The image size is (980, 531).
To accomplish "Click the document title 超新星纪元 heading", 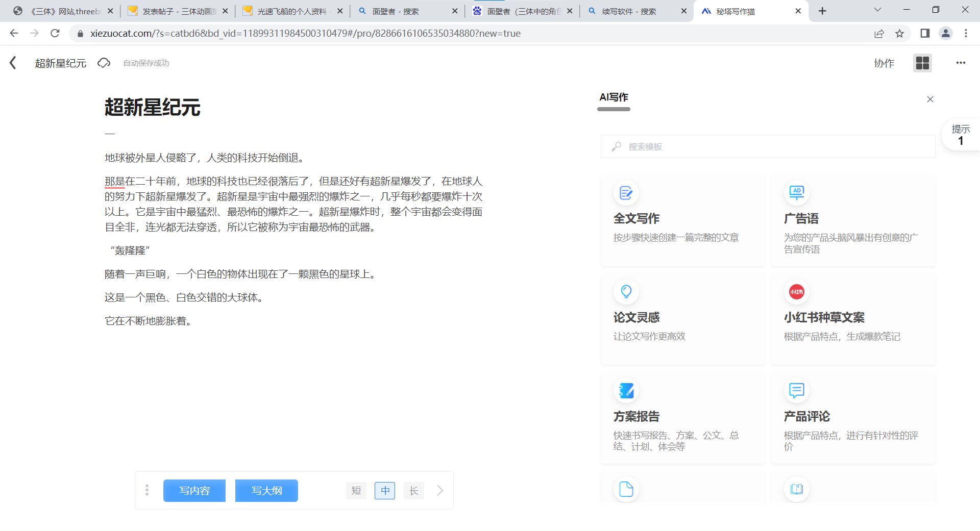I will point(153,108).
